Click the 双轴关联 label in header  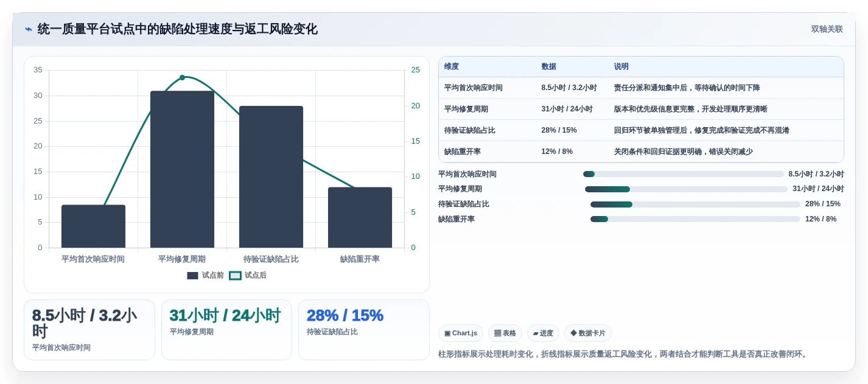[x=827, y=29]
